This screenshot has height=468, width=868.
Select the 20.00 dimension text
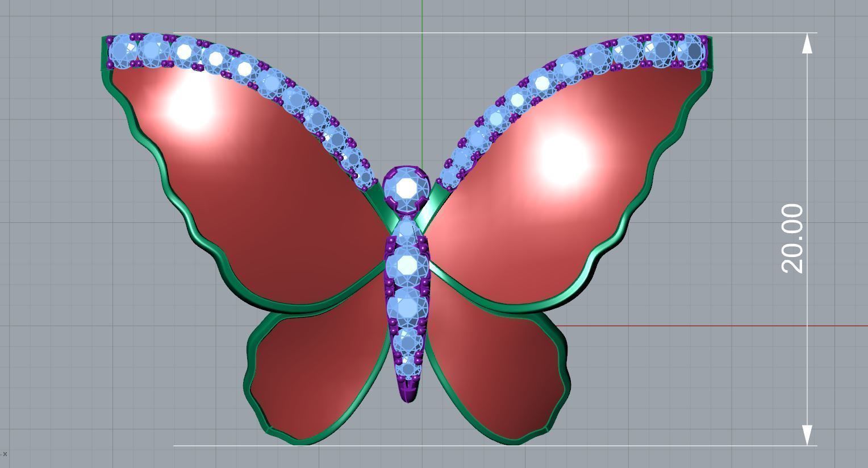point(793,239)
